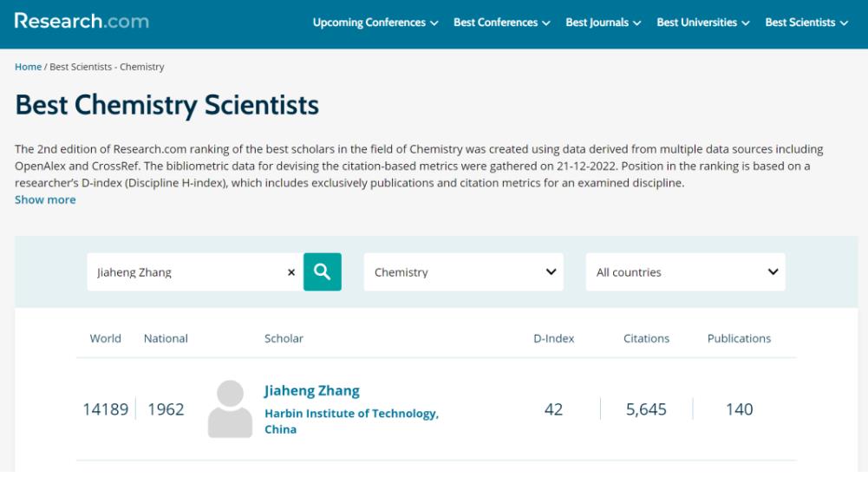Viewport: 868px width, 477px height.
Task: Click the Citations column header
Action: [646, 338]
